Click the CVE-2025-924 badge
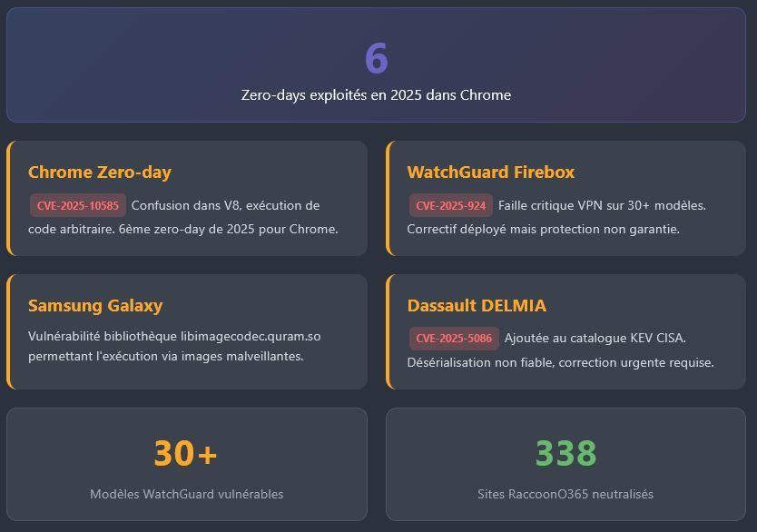 pos(451,206)
